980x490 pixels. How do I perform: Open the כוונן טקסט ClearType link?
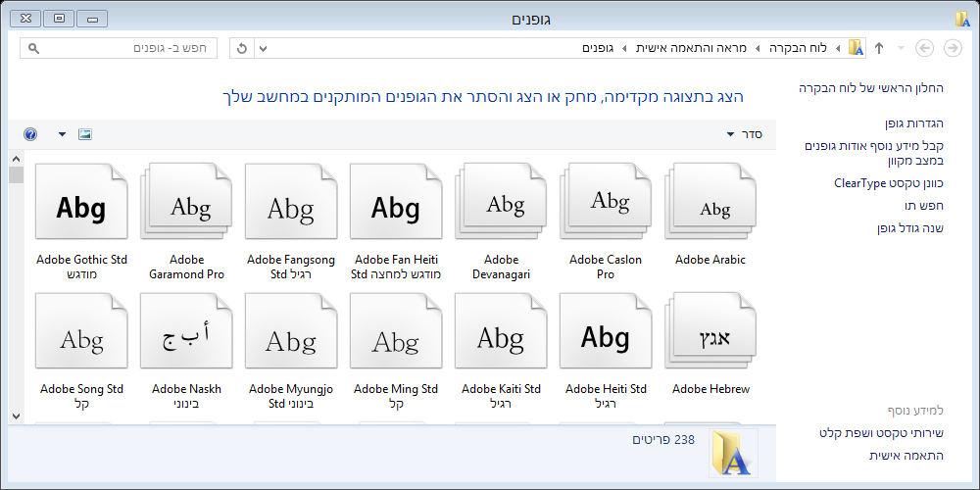point(888,183)
